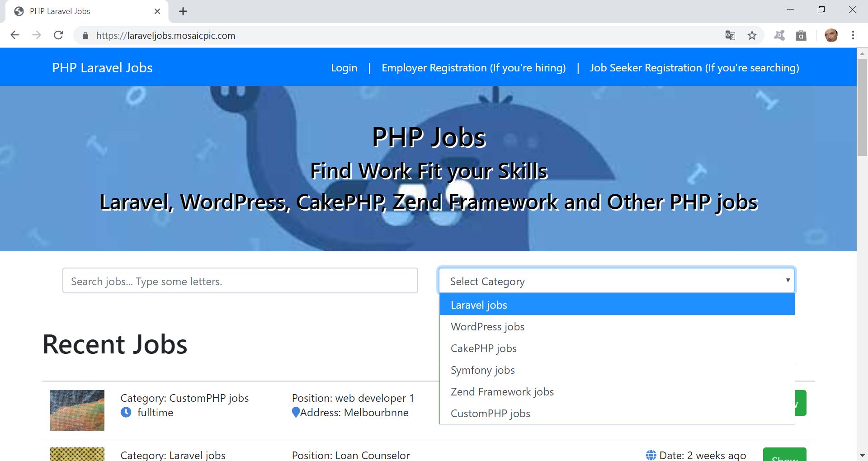
Task: Click the vertical scrollbar thumb
Action: point(862,108)
